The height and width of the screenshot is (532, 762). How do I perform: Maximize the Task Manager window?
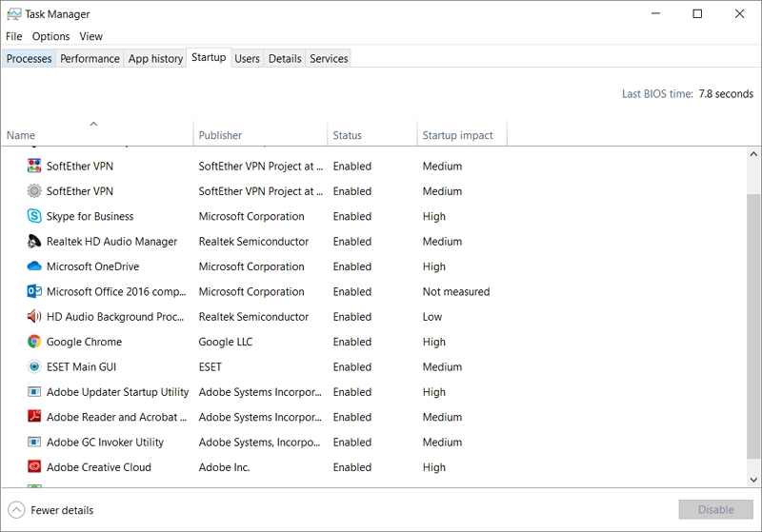[697, 13]
